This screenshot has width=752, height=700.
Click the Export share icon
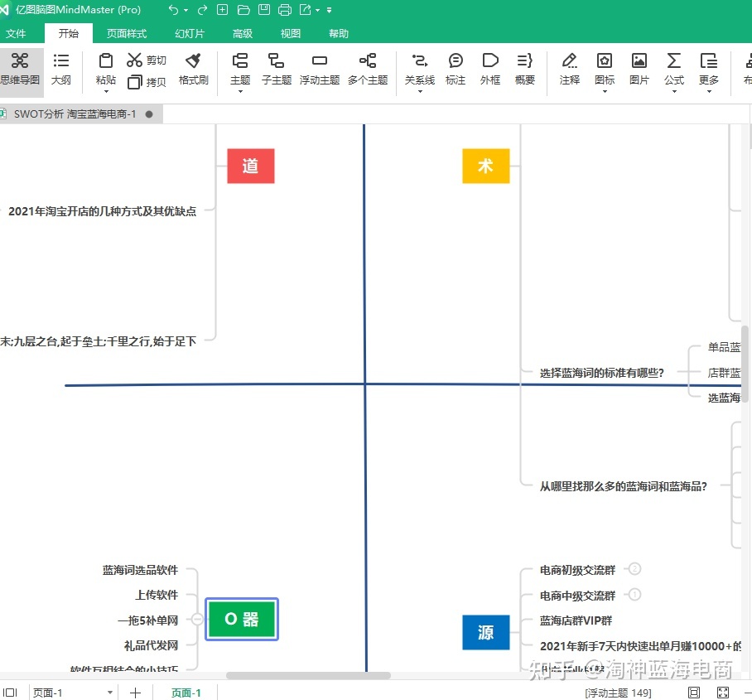tap(305, 10)
